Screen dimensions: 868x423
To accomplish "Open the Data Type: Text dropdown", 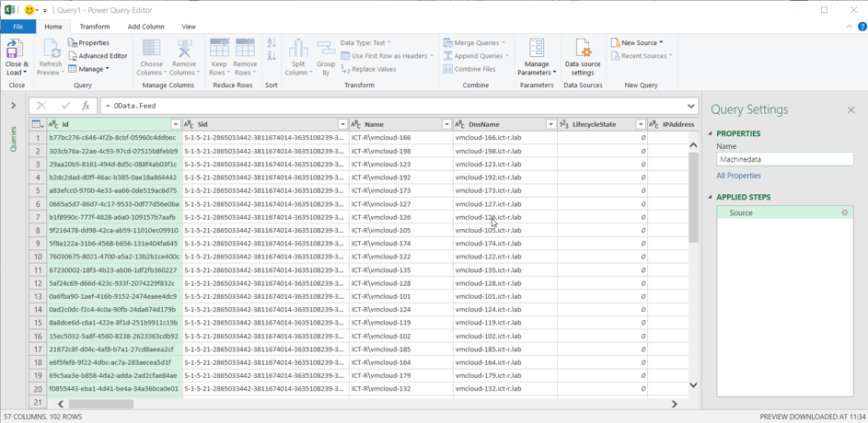I will [x=365, y=42].
